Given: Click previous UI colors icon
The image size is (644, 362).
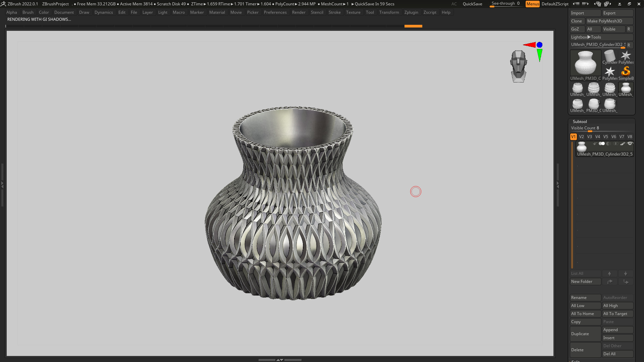Looking at the screenshot, I should pos(576,4).
